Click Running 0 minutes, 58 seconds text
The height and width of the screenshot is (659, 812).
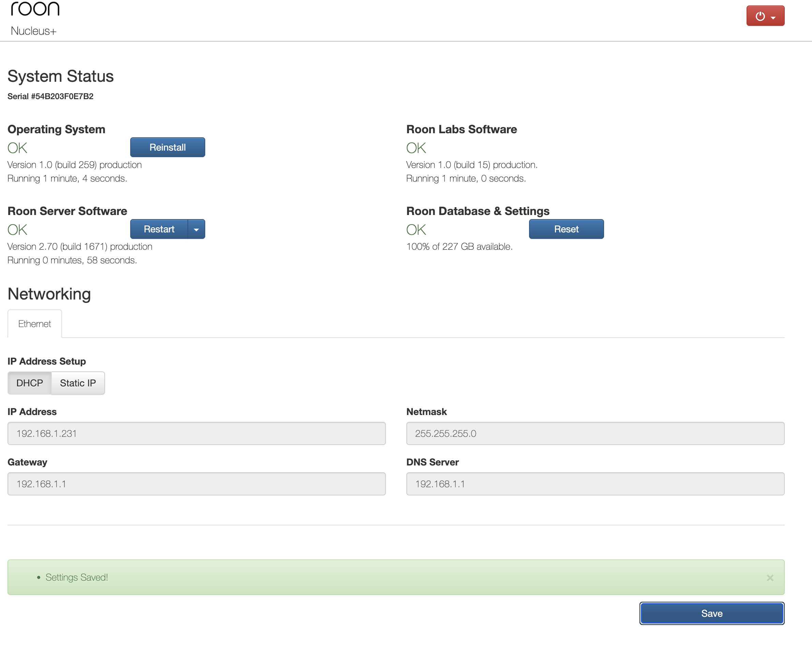(72, 260)
